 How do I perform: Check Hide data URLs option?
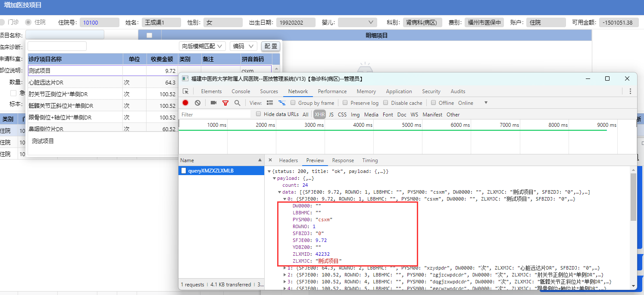(259, 114)
